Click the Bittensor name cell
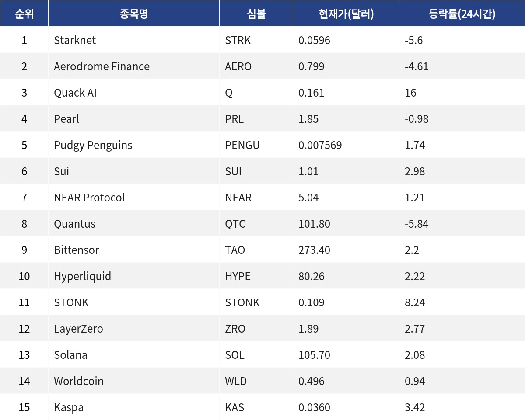This screenshot has width=525, height=420. (134, 250)
